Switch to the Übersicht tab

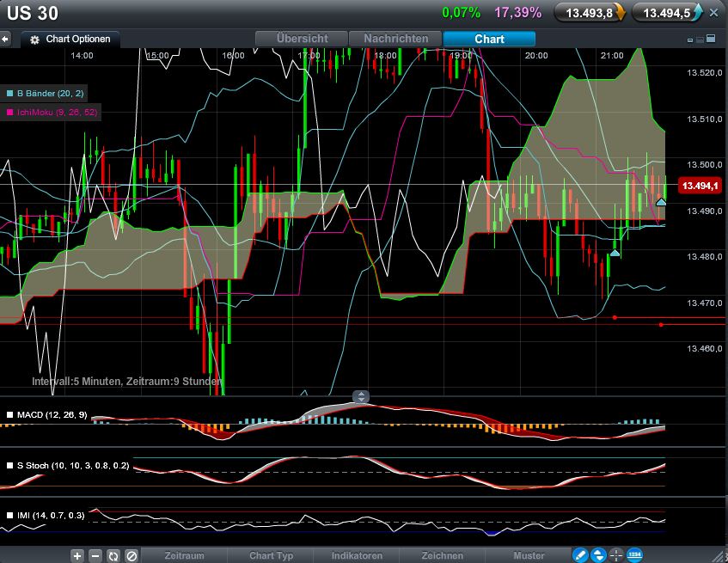302,39
